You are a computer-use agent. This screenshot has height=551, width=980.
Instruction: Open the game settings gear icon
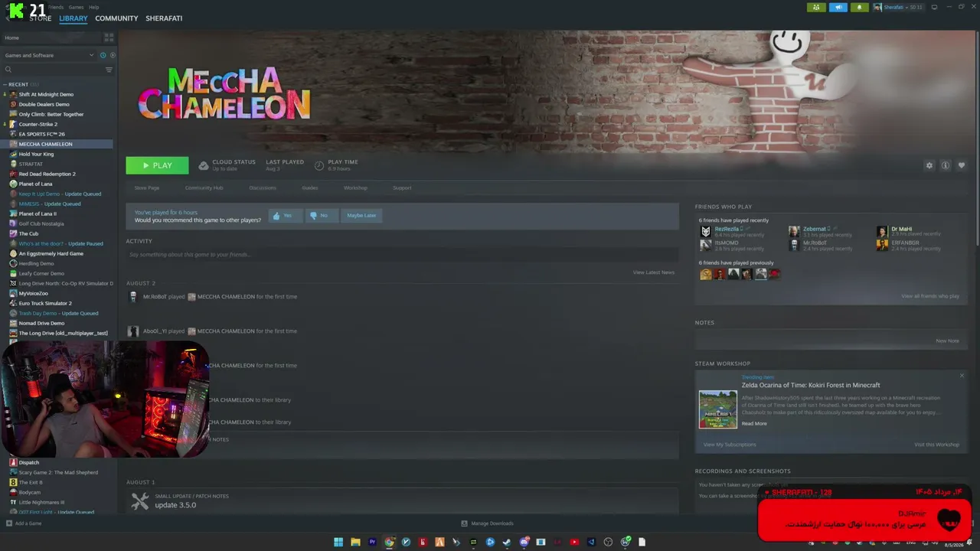click(x=929, y=165)
